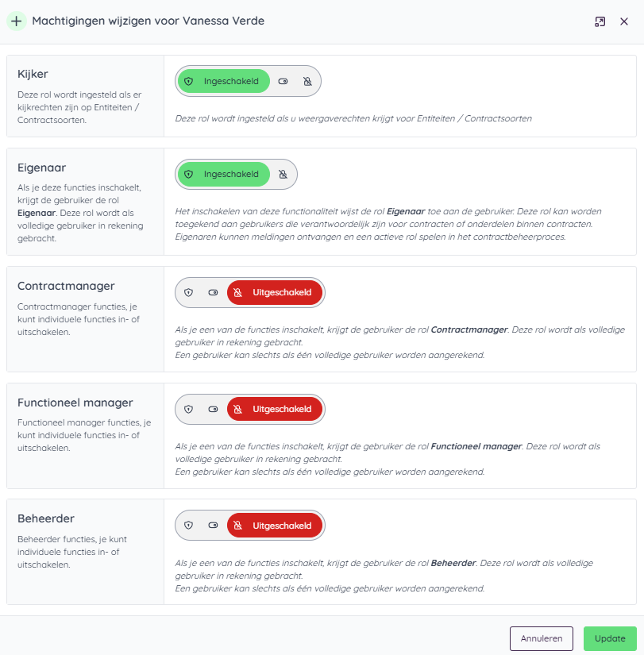Click the plus icon next to the dialog title

pos(16,21)
